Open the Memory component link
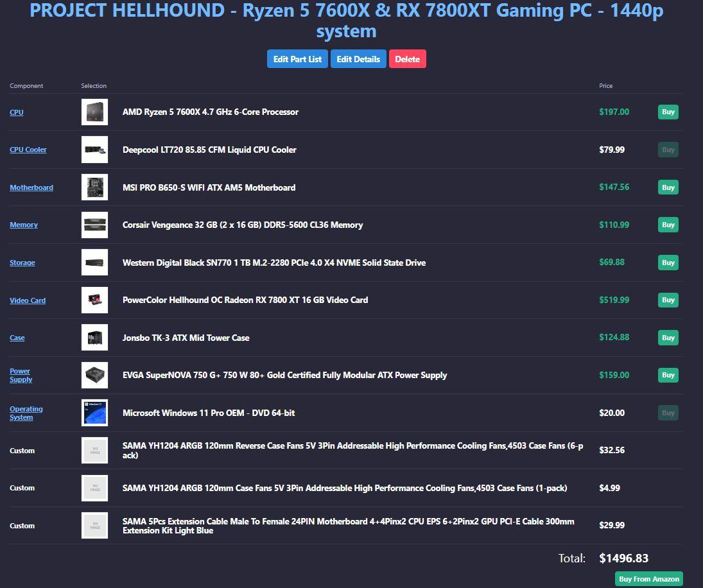 pos(24,225)
